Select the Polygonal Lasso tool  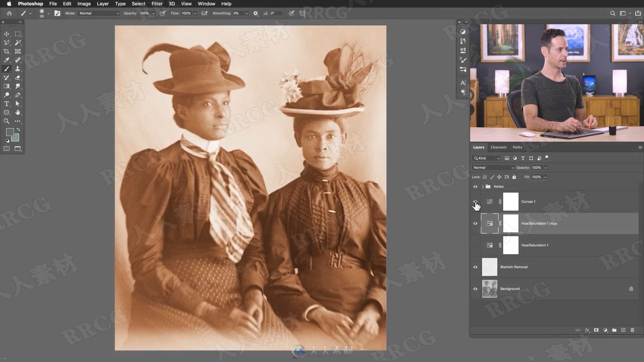pyautogui.click(x=6, y=43)
